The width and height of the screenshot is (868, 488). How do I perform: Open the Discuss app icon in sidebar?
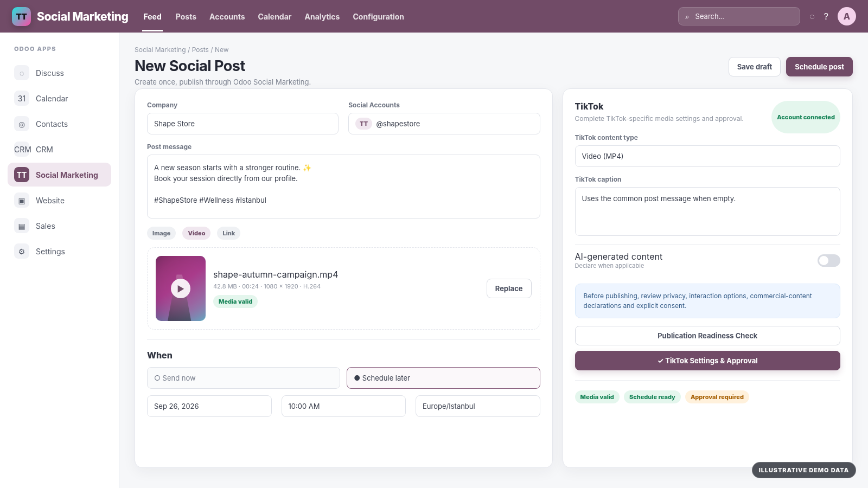click(x=22, y=73)
